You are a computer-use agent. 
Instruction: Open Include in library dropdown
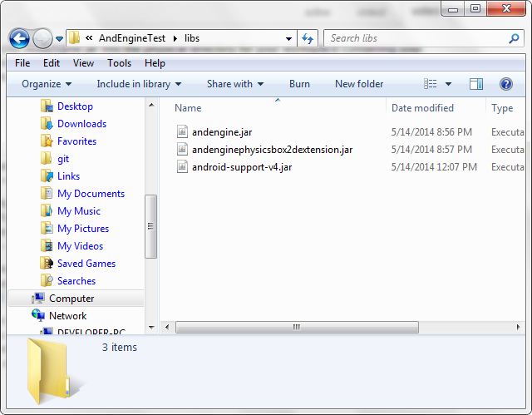[139, 84]
